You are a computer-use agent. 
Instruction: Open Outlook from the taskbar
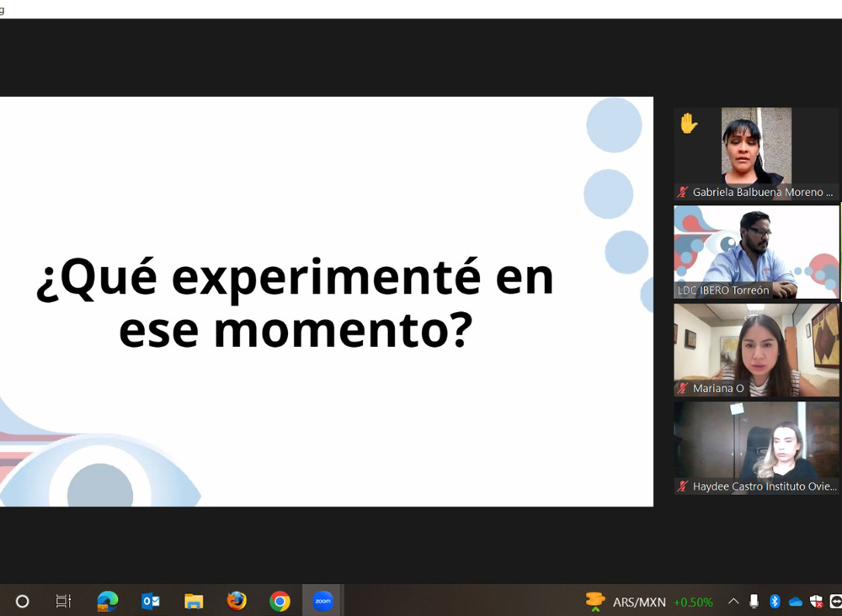[151, 601]
